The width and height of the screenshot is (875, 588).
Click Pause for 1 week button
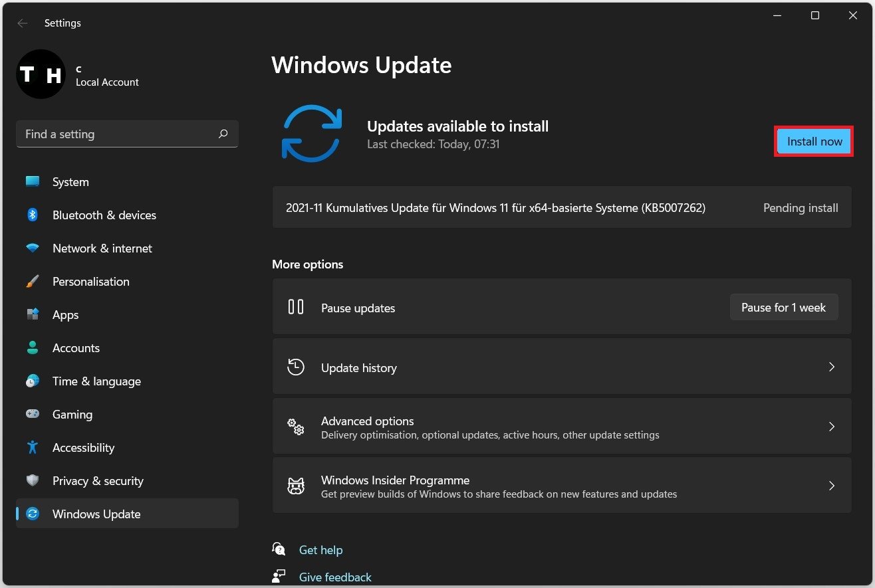784,308
